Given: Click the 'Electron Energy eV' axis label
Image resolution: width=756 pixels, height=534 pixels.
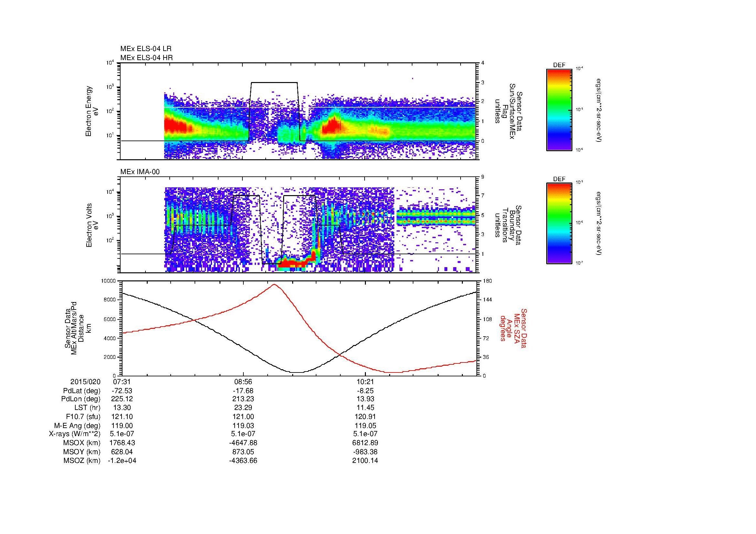Looking at the screenshot, I should pyautogui.click(x=92, y=111).
